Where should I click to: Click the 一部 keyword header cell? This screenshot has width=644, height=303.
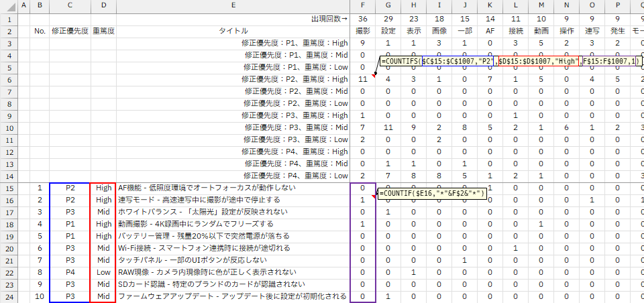click(464, 32)
